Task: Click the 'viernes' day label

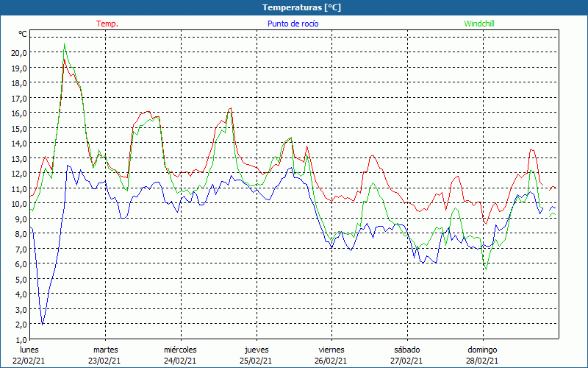Action: [331, 350]
